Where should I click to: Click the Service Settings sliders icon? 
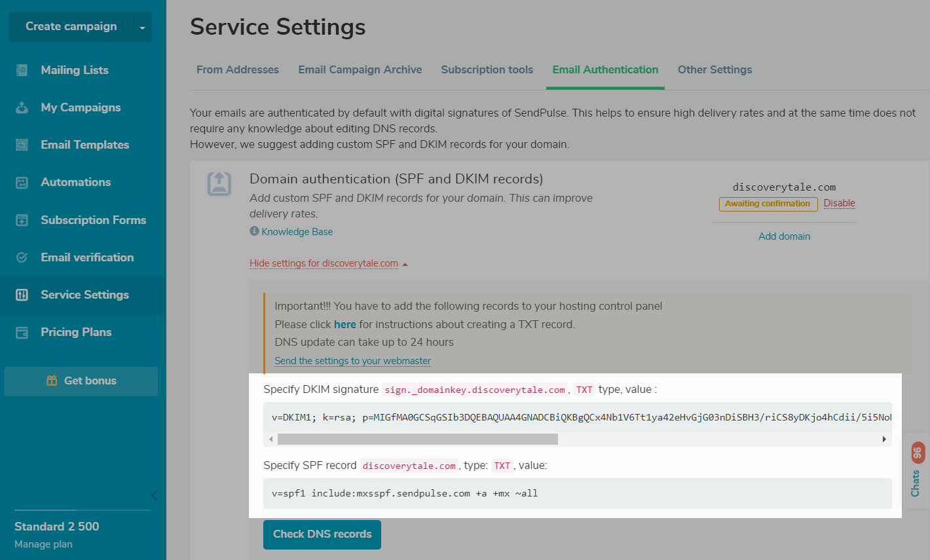(22, 295)
